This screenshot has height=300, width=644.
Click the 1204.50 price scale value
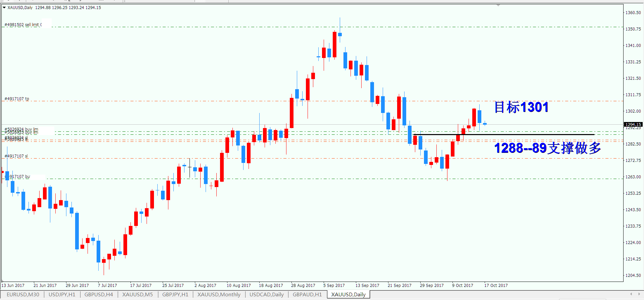tap(633, 276)
